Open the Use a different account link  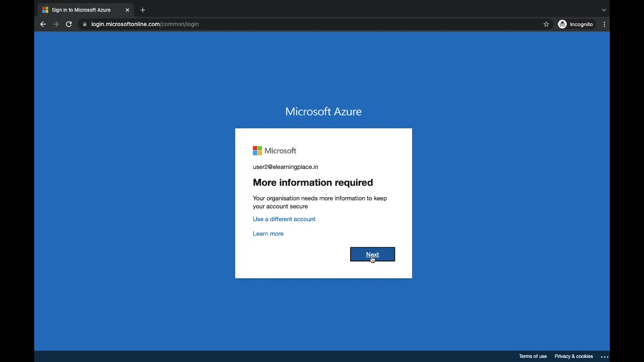284,219
